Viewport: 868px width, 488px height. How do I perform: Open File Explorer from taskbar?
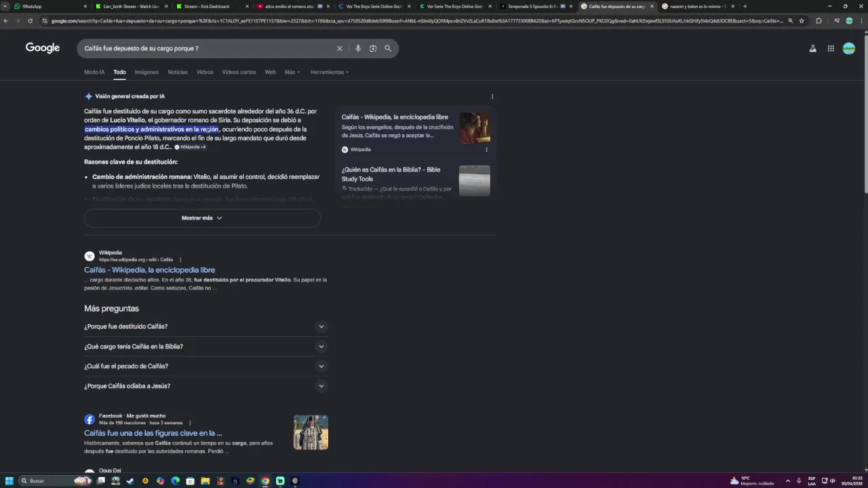(x=205, y=481)
